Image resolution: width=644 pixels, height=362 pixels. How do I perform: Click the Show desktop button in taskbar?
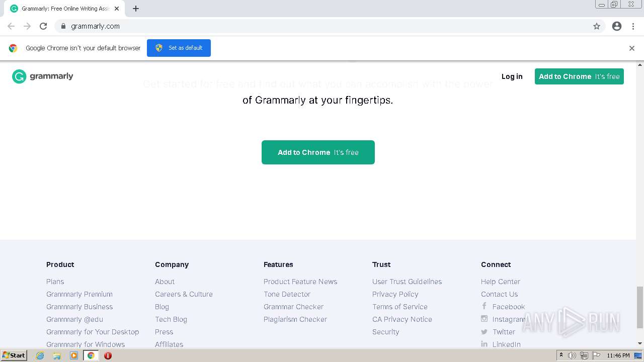[638, 355]
